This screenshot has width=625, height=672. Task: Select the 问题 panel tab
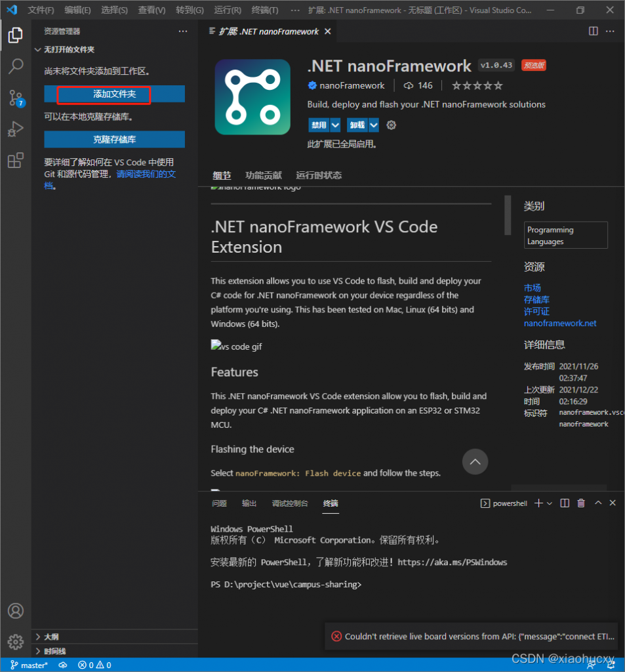pos(219,503)
